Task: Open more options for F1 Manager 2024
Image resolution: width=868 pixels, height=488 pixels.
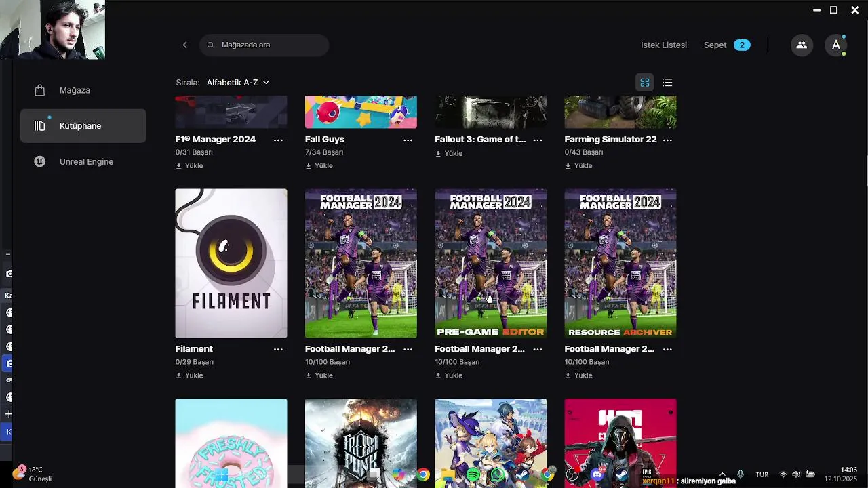Action: tap(278, 140)
